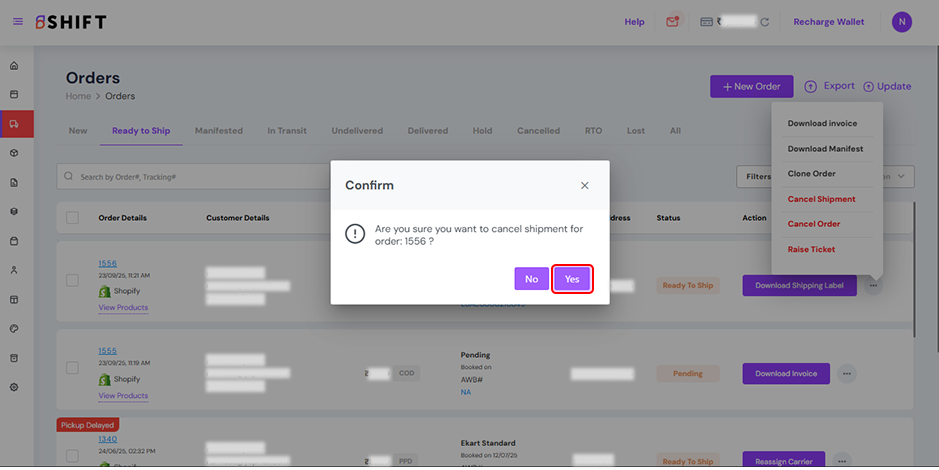Open the settings gear icon in sidebar

[14, 387]
